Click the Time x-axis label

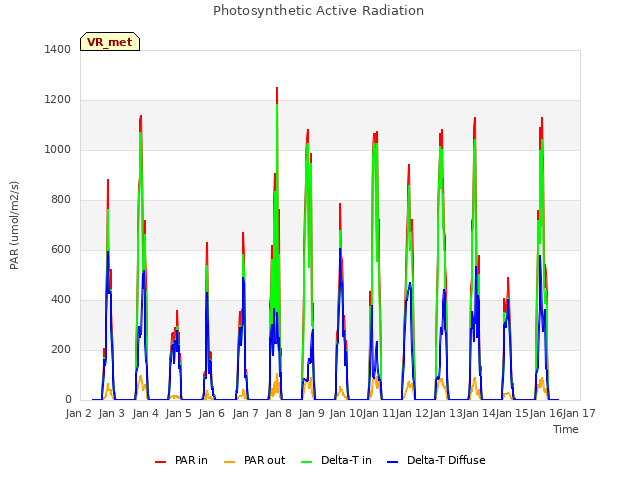566,429
